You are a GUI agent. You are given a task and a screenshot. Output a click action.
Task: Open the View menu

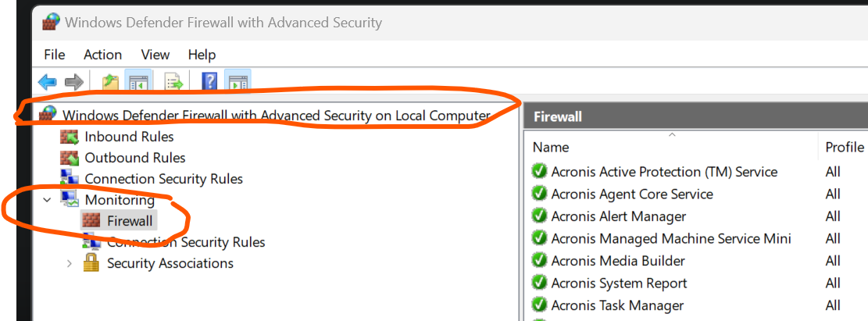click(x=155, y=55)
